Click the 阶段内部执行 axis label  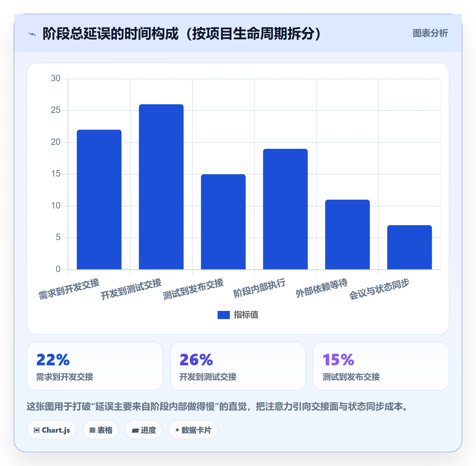tap(259, 288)
